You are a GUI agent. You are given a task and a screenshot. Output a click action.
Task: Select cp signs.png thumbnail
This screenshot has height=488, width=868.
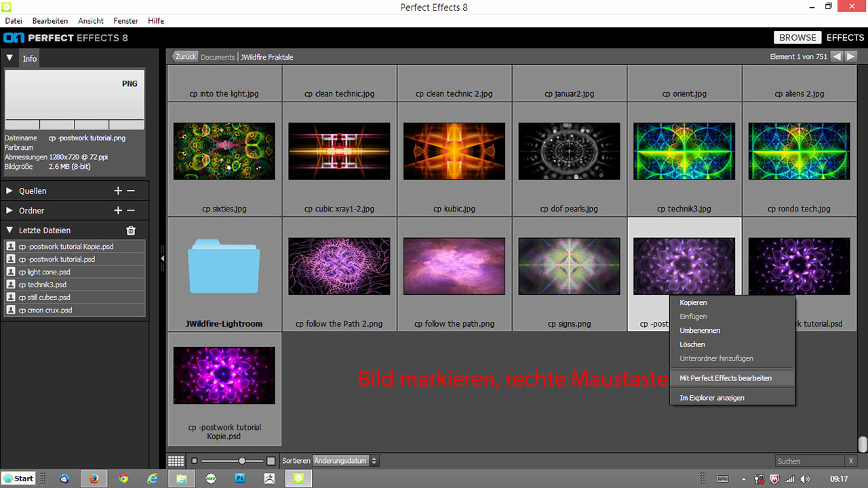pos(570,266)
